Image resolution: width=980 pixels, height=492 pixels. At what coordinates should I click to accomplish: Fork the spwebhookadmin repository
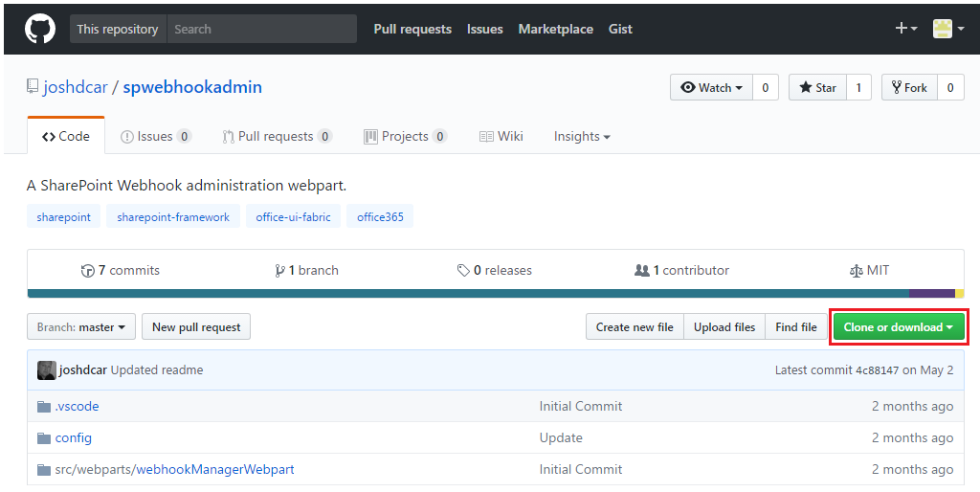[909, 87]
